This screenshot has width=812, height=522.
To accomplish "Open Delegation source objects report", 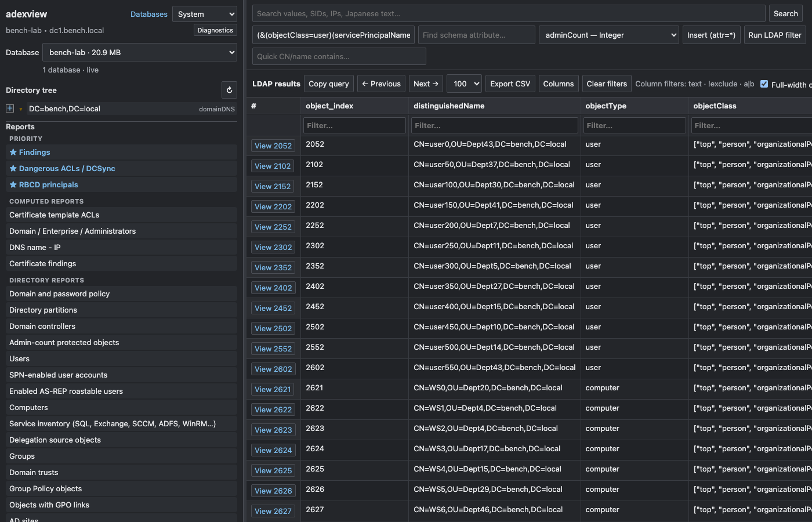I will 121,440.
